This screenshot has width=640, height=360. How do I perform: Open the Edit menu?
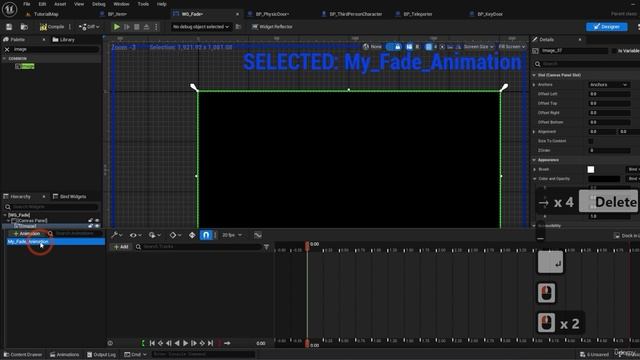[x=42, y=4]
